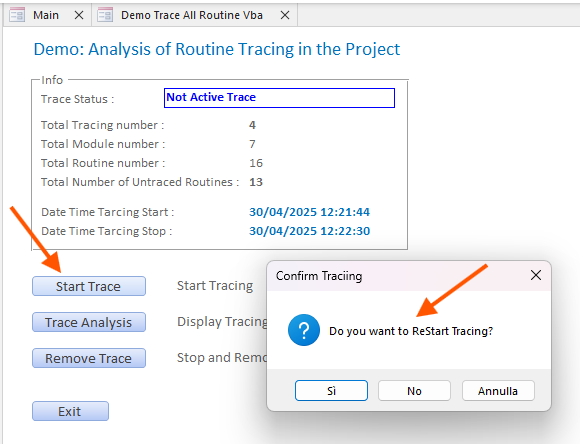Click the form icon on the Main tab
580x444 pixels.
pyautogui.click(x=17, y=15)
